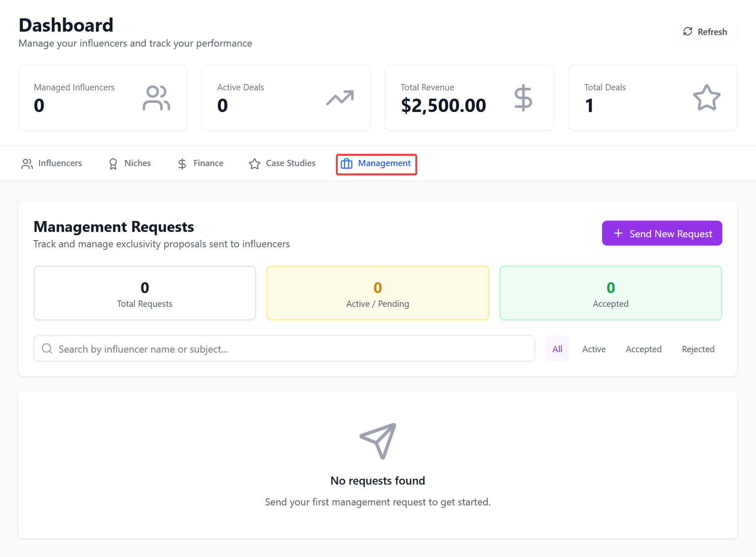Go to the Case Studies tab
This screenshot has width=756, height=557.
click(x=282, y=163)
